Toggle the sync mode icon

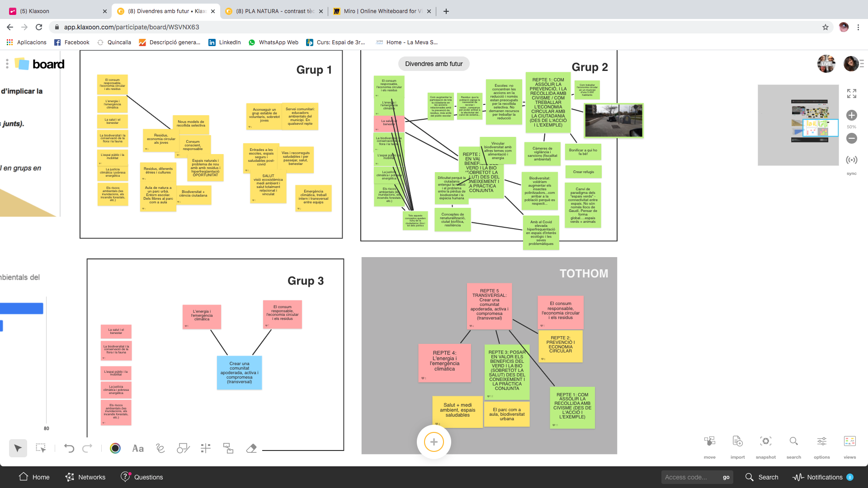coord(851,160)
